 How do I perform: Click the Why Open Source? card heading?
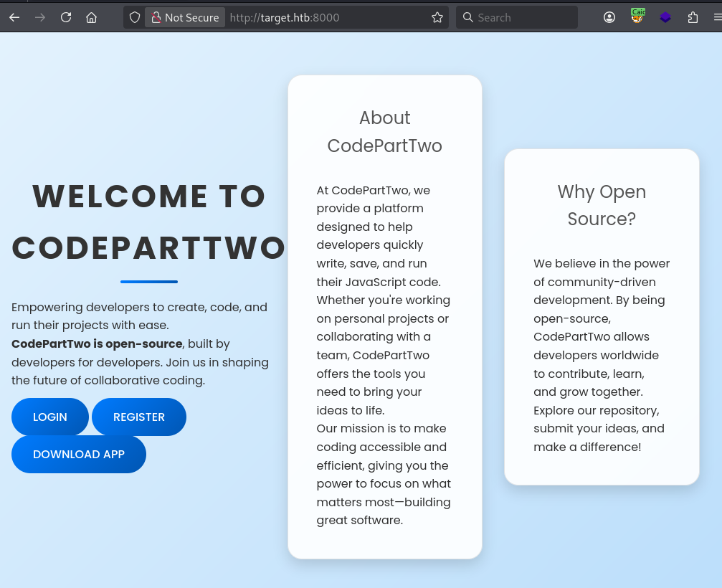602,205
